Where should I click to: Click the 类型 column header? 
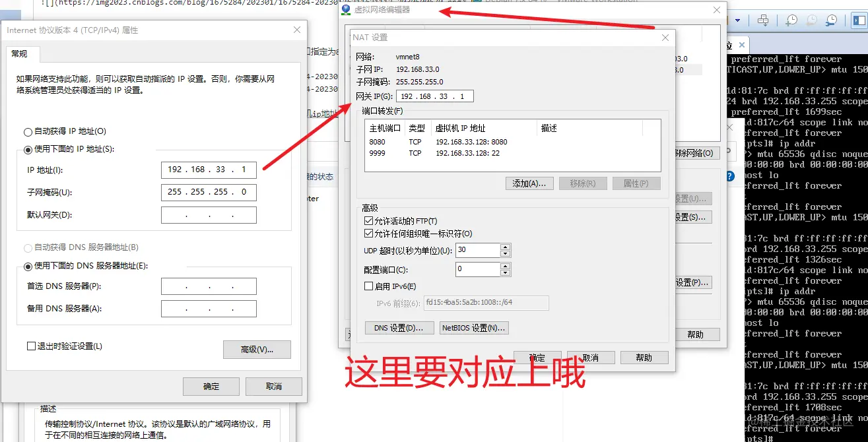coord(417,128)
